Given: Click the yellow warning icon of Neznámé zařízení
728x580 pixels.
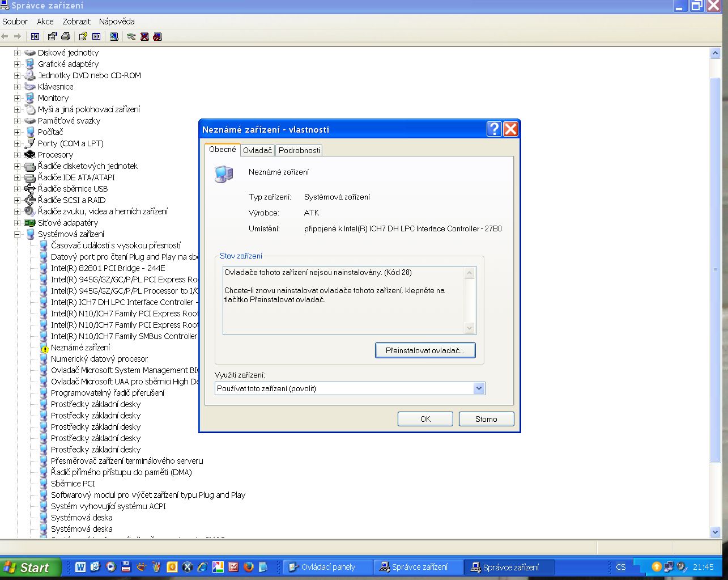Looking at the screenshot, I should tap(44, 348).
